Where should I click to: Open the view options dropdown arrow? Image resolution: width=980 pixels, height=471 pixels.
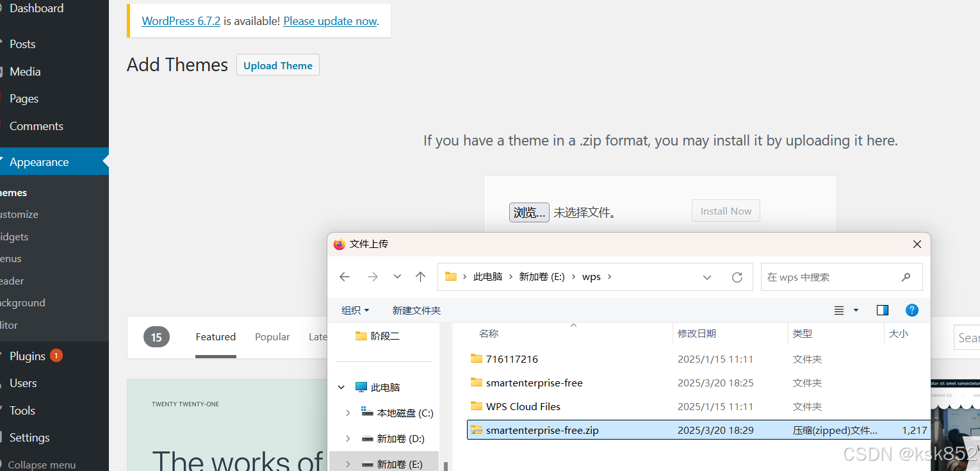pyautogui.click(x=856, y=310)
